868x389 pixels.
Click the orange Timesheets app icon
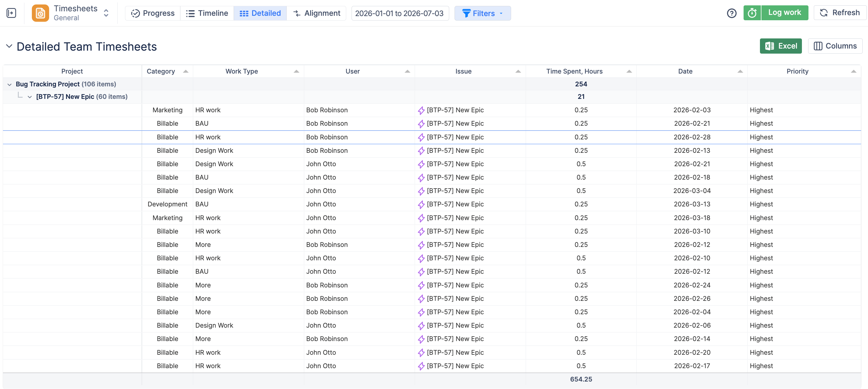[40, 13]
